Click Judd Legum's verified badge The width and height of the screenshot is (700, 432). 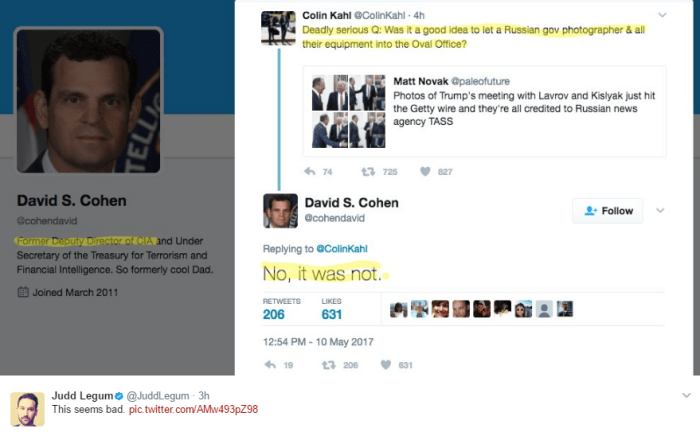[119, 396]
